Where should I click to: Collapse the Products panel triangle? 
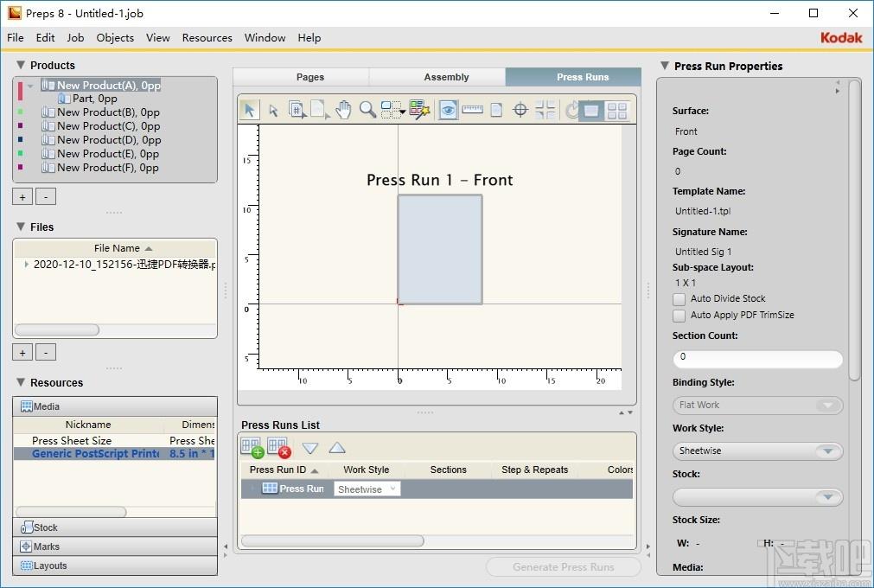(21, 65)
